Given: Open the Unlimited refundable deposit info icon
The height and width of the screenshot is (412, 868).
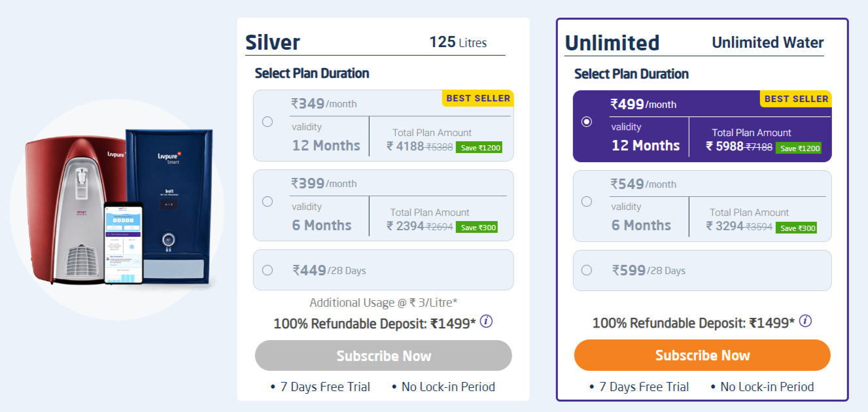Looking at the screenshot, I should click(x=806, y=321).
